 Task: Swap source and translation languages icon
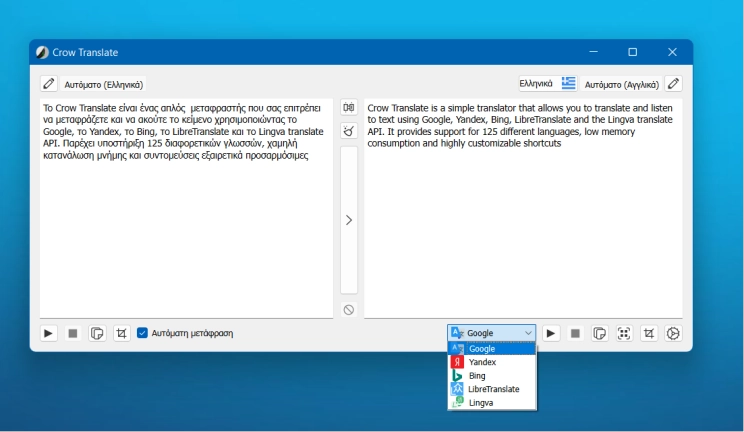point(349,107)
